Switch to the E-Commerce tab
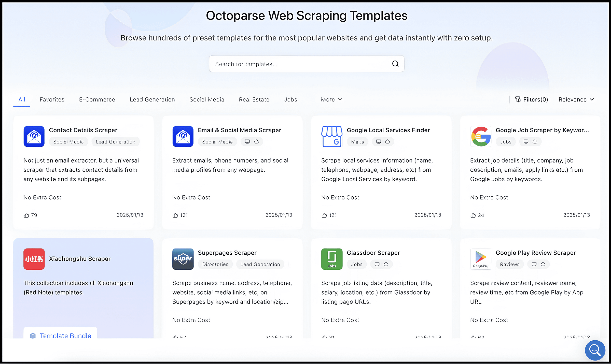 pyautogui.click(x=97, y=99)
